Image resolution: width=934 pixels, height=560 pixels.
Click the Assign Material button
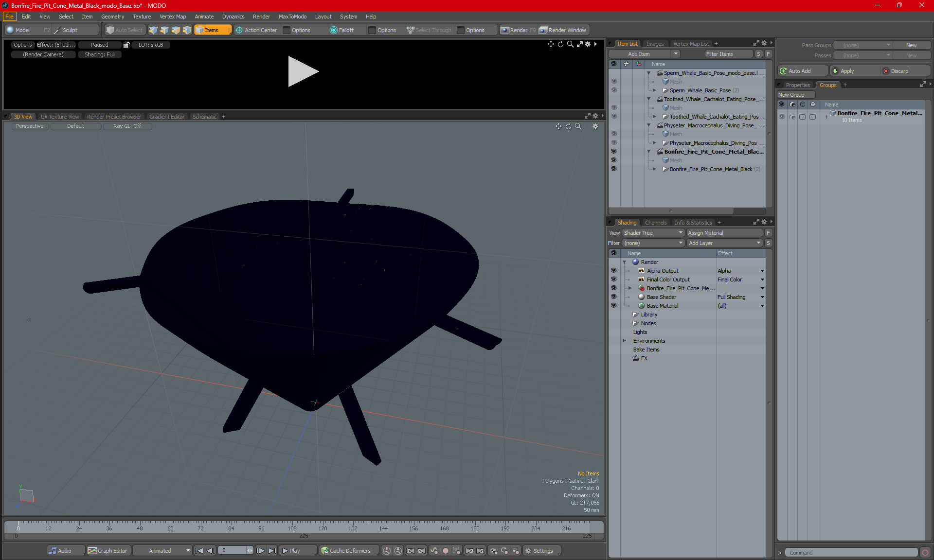coord(724,233)
